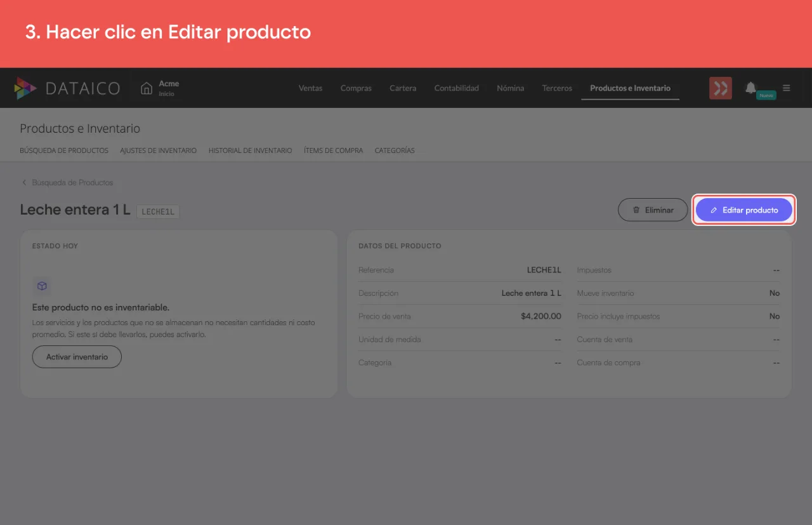Open the Contabilidad menu

pyautogui.click(x=456, y=88)
